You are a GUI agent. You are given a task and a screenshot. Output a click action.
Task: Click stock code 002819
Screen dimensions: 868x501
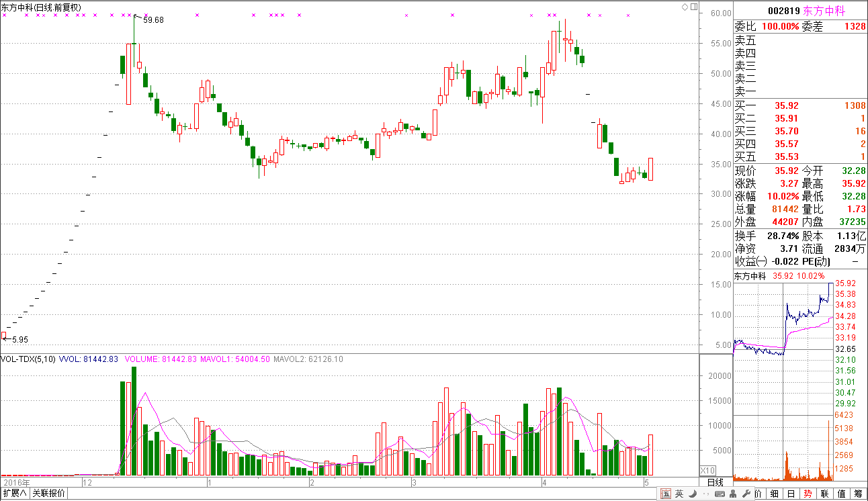783,11
